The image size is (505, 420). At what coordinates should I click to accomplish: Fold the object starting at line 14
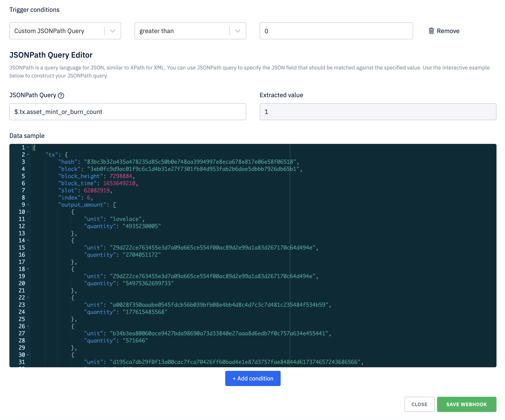tap(28, 240)
